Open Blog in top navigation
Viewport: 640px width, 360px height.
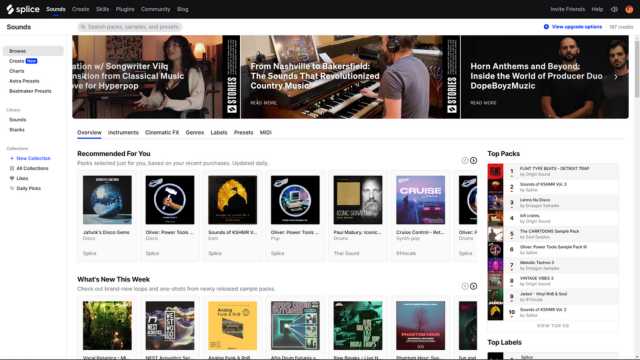[183, 9]
